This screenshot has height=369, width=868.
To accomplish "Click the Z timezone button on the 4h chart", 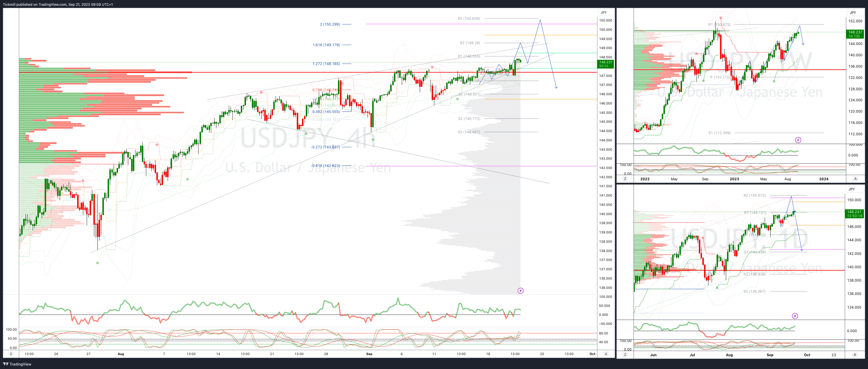I will [11, 354].
